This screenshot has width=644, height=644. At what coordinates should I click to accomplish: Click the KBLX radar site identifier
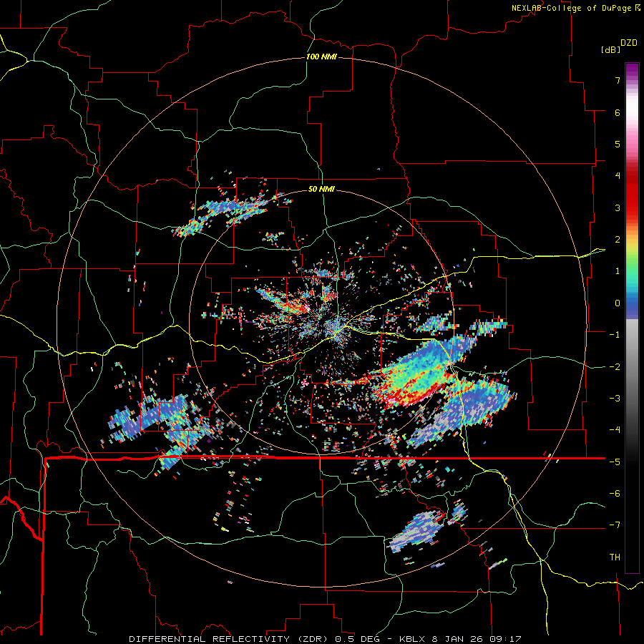coord(413,639)
